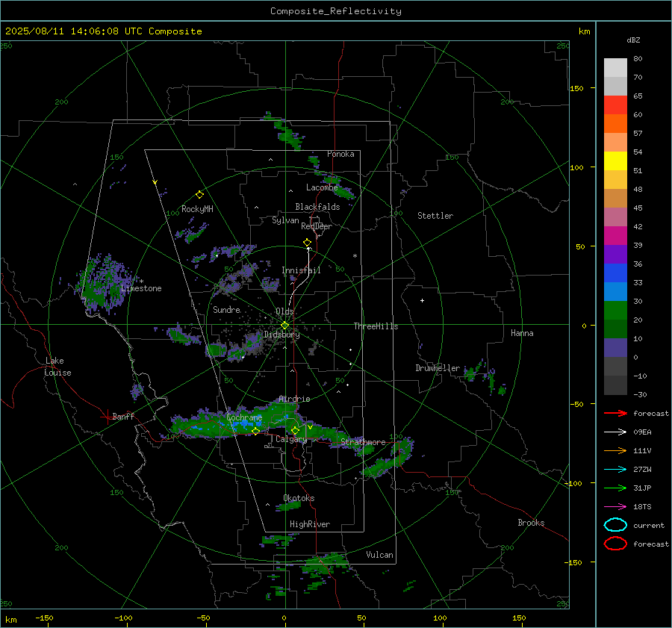Click the white 09EA arrow legend icon
Screen dimensions: 672x628
pyautogui.click(x=615, y=432)
